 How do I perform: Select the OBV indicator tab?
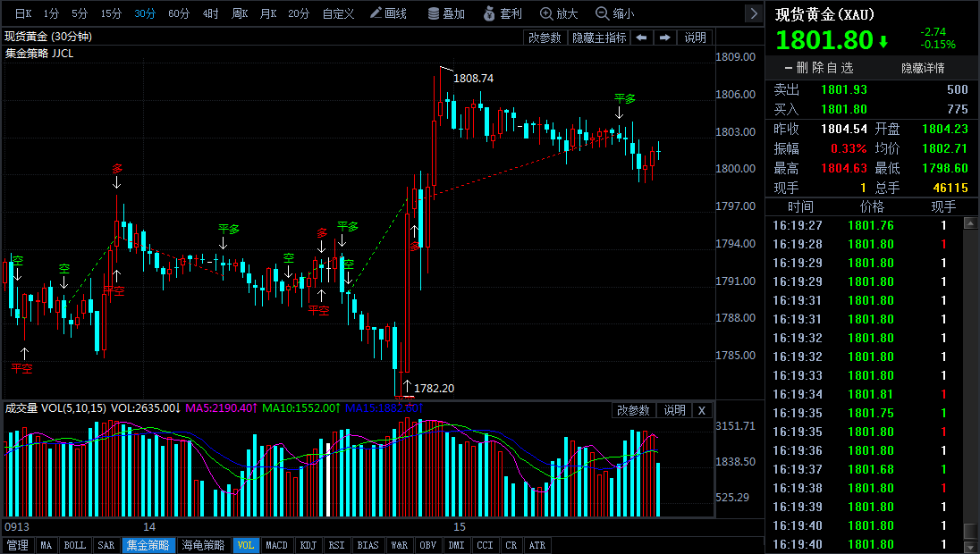(x=428, y=545)
